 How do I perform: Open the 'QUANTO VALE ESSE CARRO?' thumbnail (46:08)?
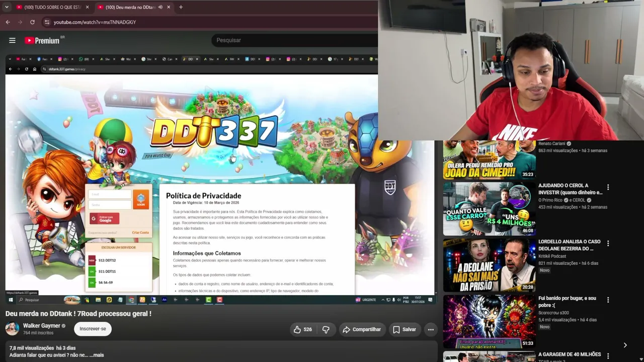489,209
